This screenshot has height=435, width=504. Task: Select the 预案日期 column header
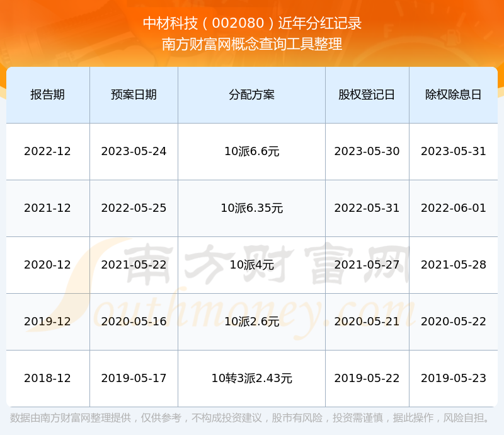(x=134, y=95)
